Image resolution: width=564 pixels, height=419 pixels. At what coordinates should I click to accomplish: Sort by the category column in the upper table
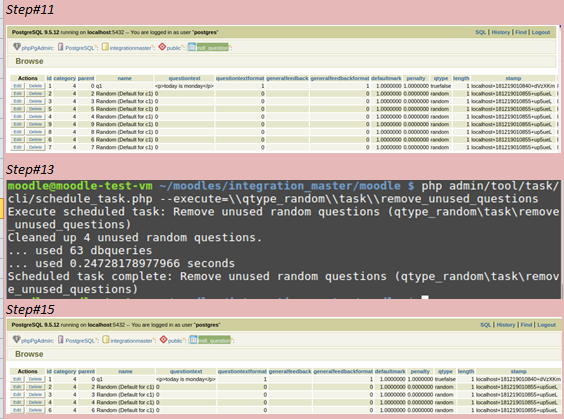click(65, 78)
